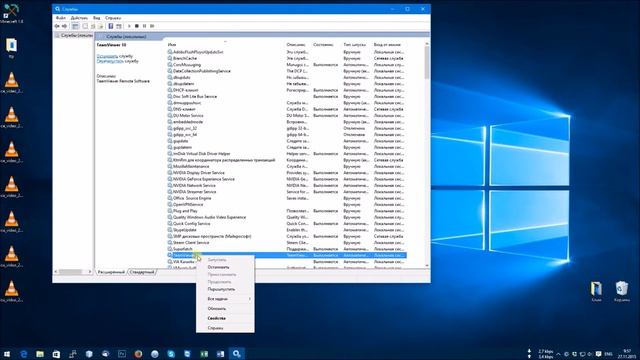Open the Recycle Bin desktop icon
Screen dimensions: 640x360
point(622,291)
